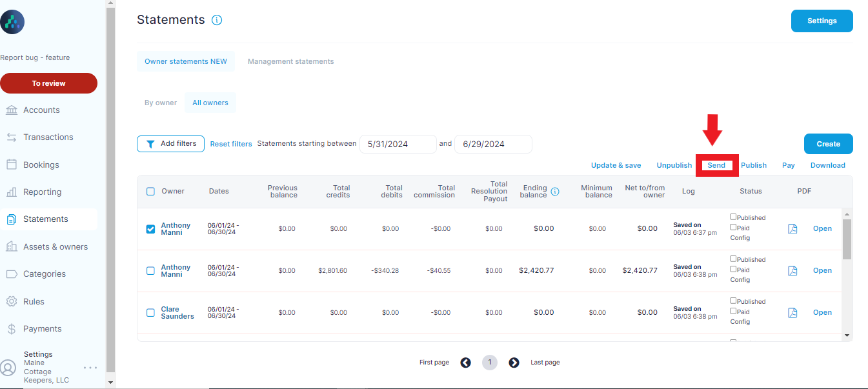Click the Pay action
868x389 pixels.
pyautogui.click(x=789, y=166)
